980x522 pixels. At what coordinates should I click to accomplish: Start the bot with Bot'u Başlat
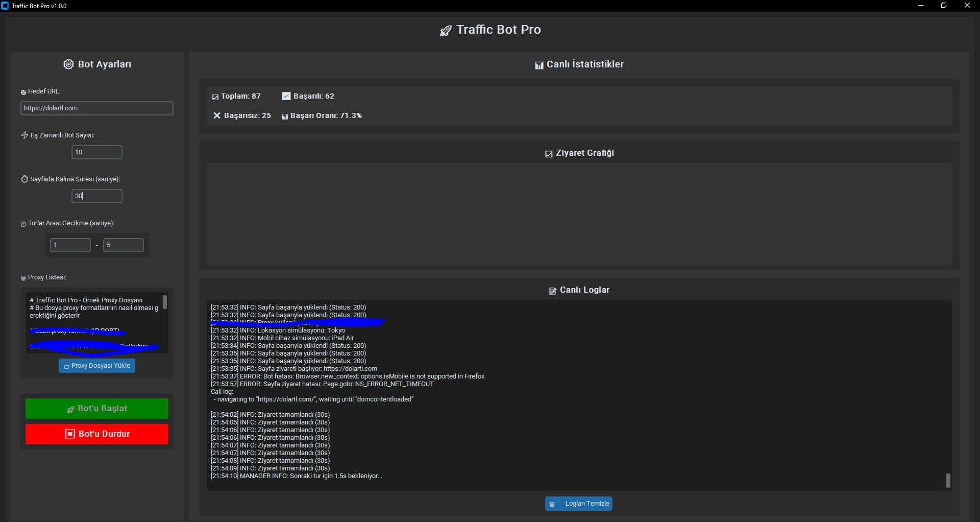(97, 409)
